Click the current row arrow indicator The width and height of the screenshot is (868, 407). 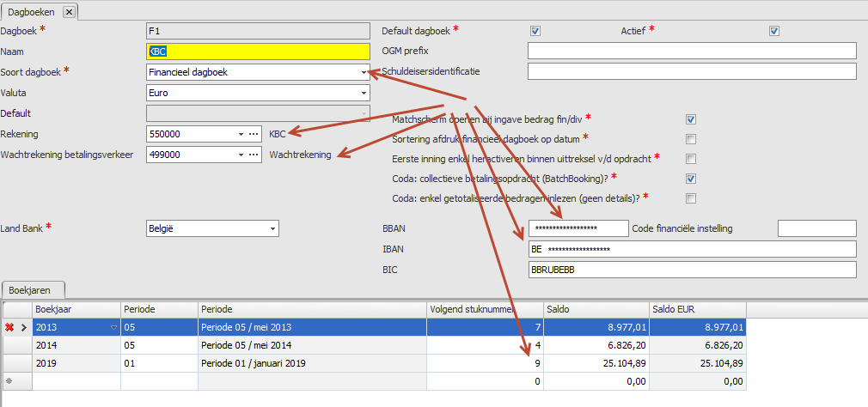click(x=23, y=327)
